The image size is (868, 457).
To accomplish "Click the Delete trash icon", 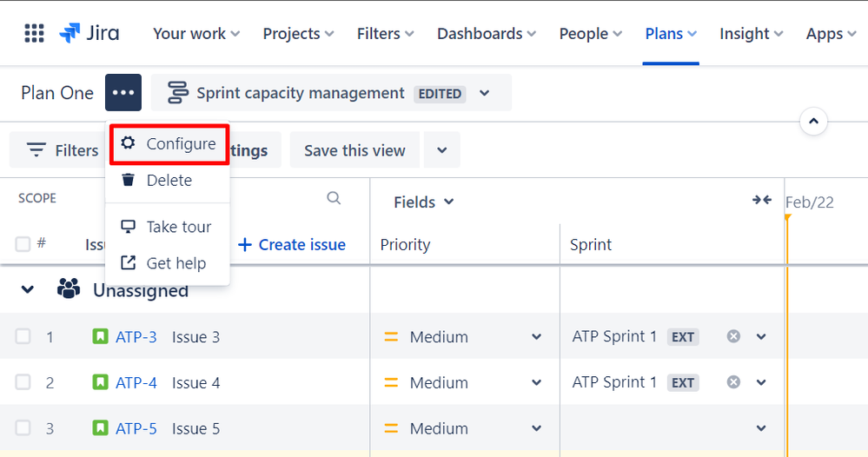I will (x=128, y=180).
